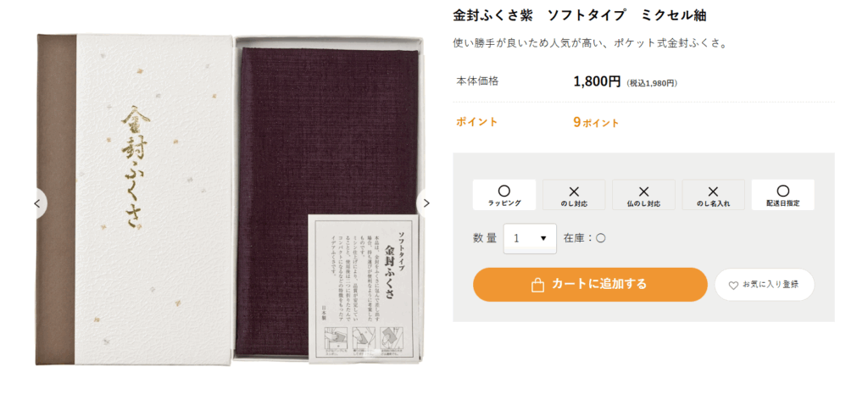
Task: Open the 数量 quantity dropdown
Action: (530, 238)
